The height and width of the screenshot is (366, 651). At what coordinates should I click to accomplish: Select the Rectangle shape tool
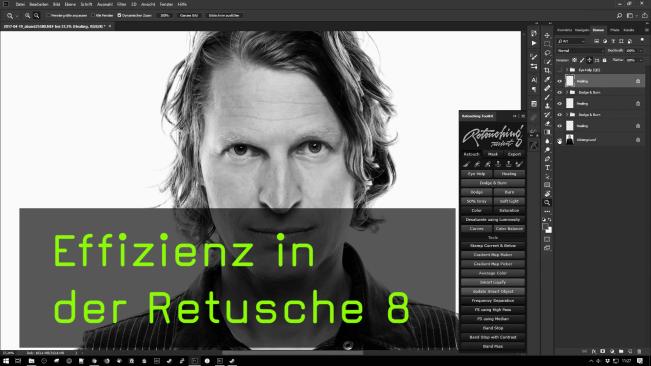[547, 185]
